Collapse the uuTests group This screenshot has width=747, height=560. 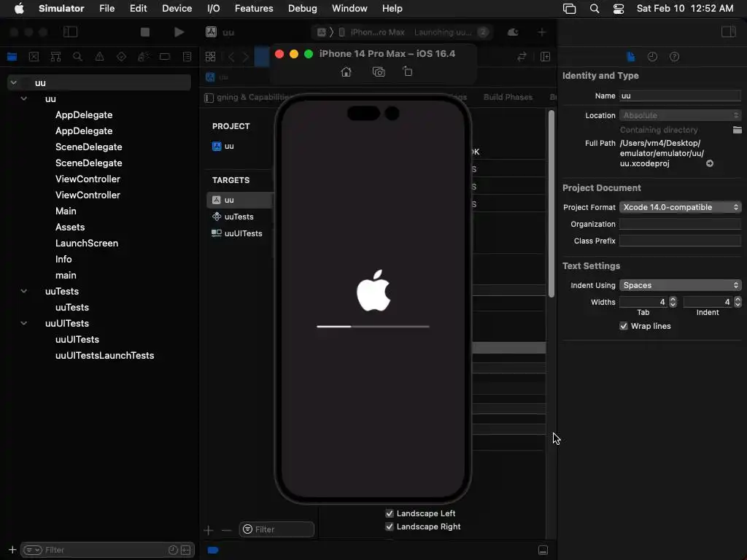pos(24,291)
